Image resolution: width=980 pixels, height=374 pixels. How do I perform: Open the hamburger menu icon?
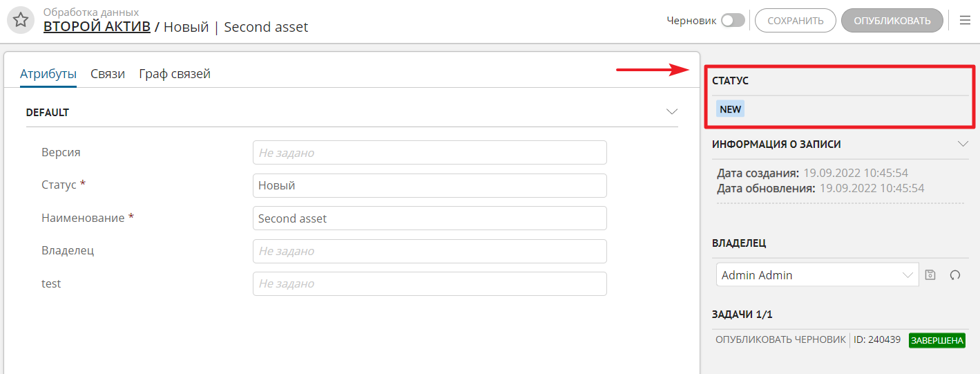[x=965, y=21]
